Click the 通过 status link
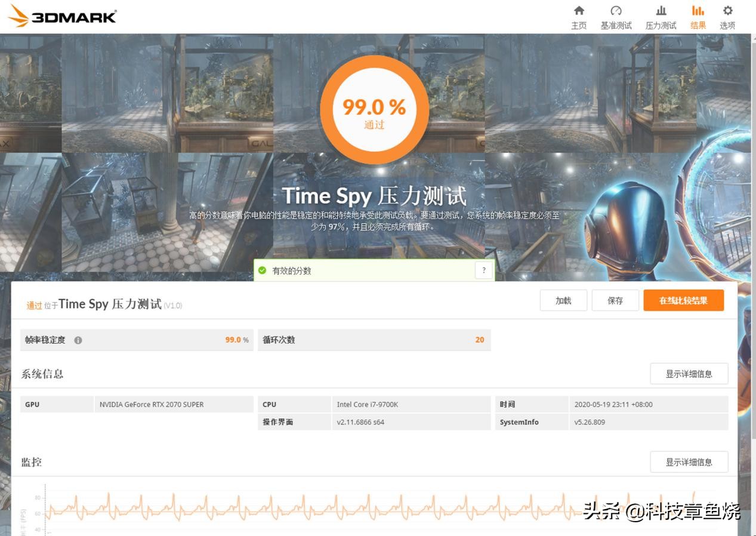The height and width of the screenshot is (536, 756). (x=33, y=304)
